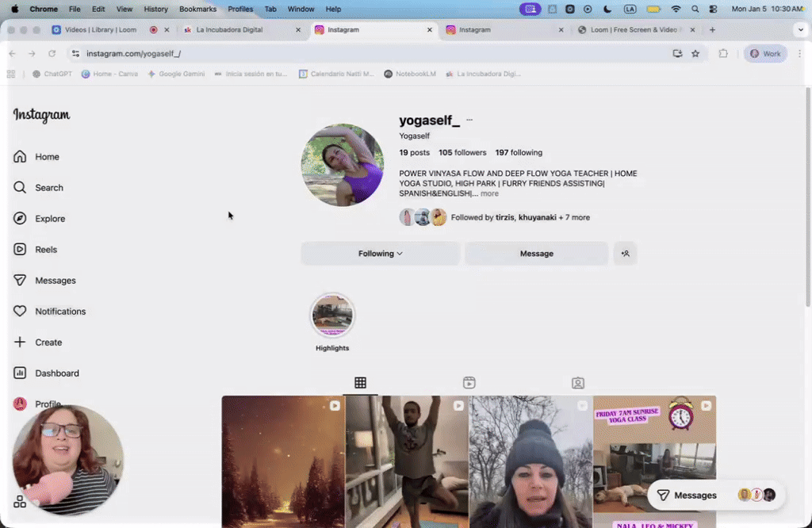
Task: Switch to the Tagged posts tab
Action: pyautogui.click(x=577, y=382)
